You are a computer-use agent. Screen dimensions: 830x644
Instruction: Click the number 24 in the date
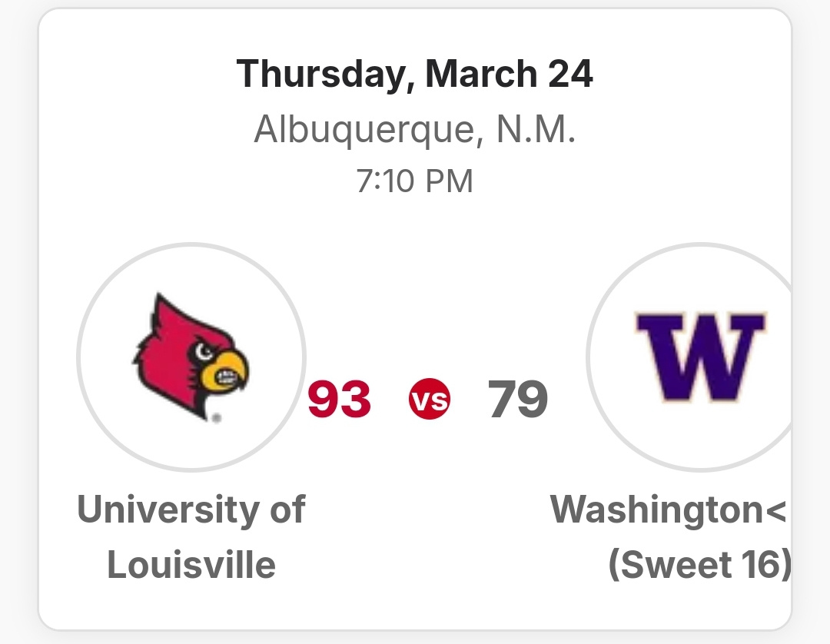pyautogui.click(x=569, y=75)
